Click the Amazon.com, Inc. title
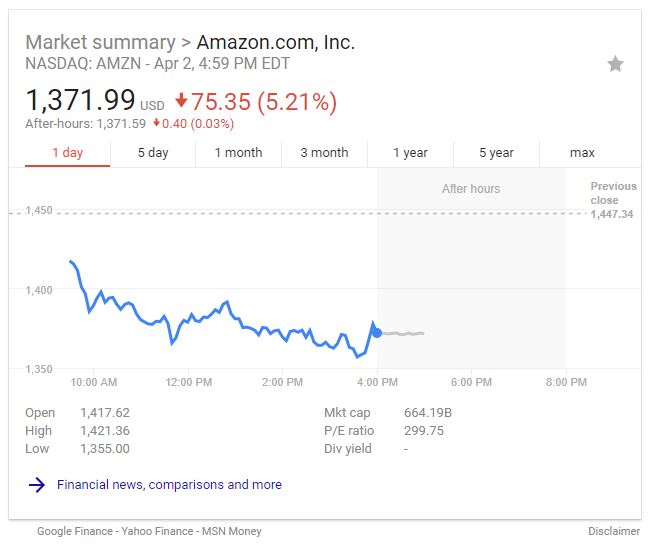The image size is (652, 544). (276, 42)
